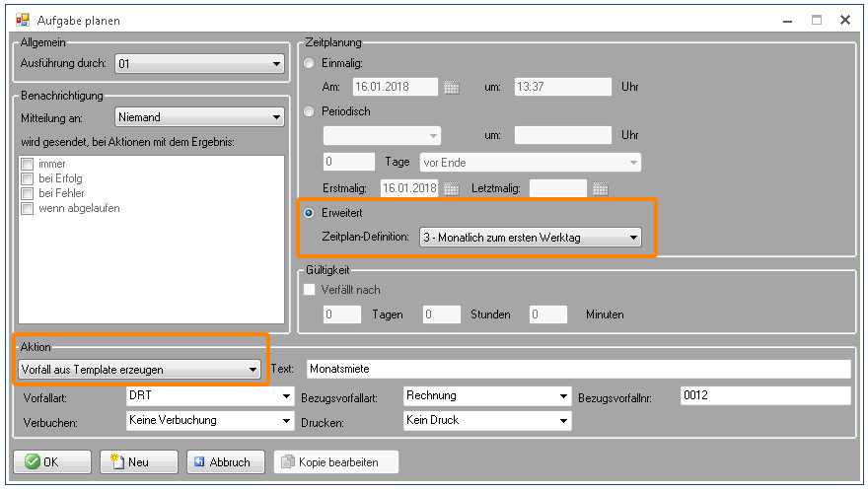Click calendar icon next to Einmalig date

pyautogui.click(x=452, y=87)
